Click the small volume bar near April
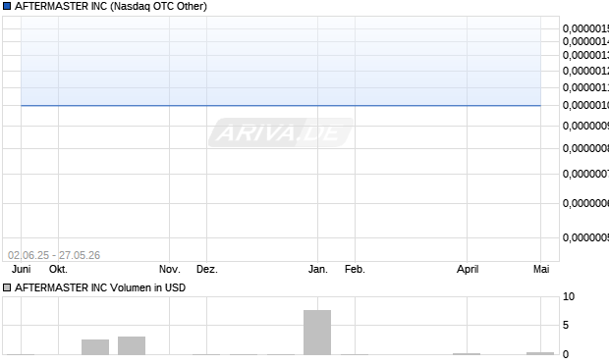This screenshot has height=364, width=609. [x=467, y=354]
